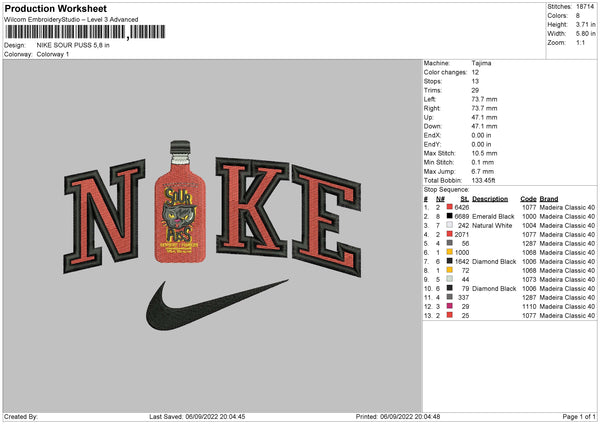Click the stitch count 337 in row 11
600x424 pixels.
(464, 297)
